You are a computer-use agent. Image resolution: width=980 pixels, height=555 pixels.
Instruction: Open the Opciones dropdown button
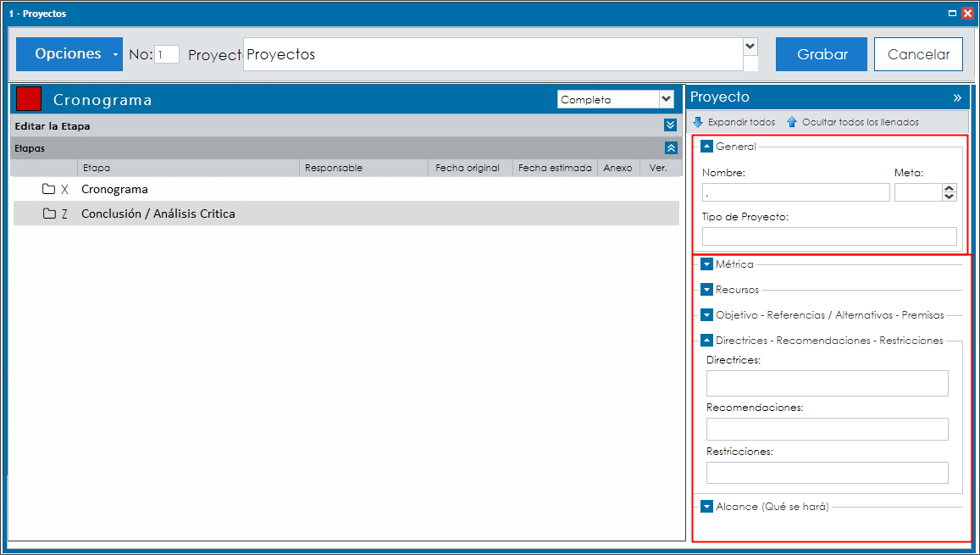click(69, 53)
